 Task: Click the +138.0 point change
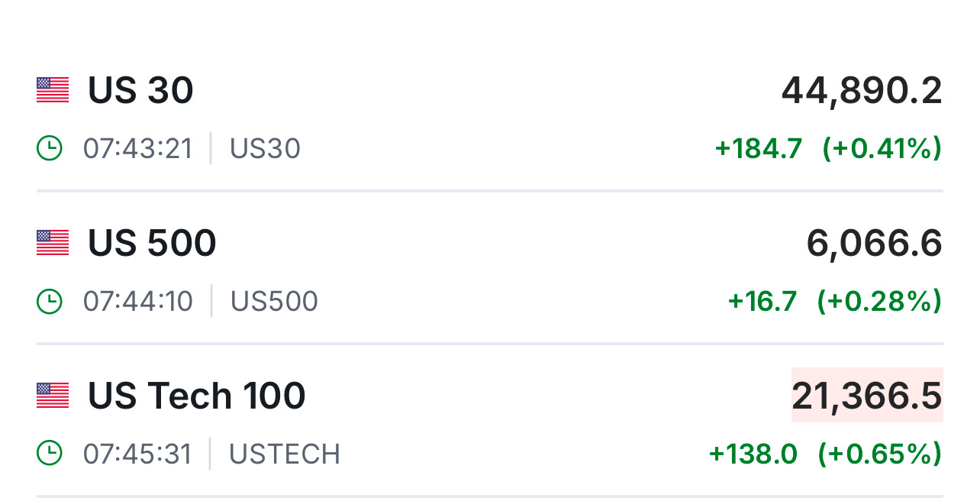753,454
